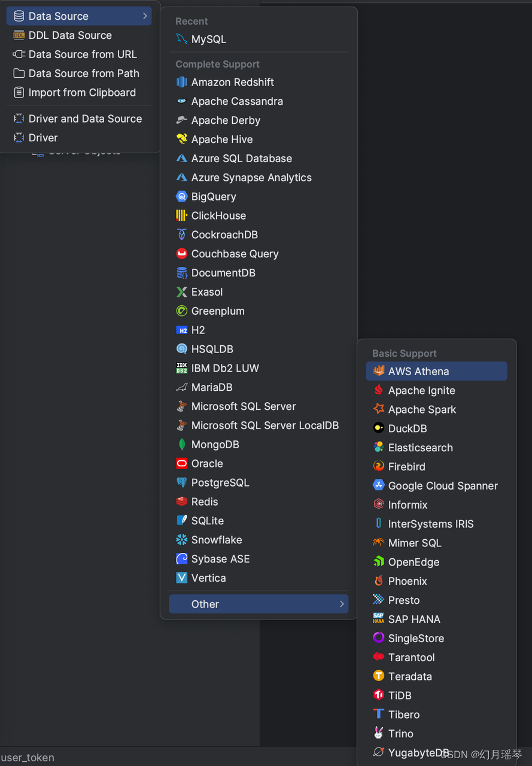
Task: Select Apache Ignite
Action: click(436, 390)
